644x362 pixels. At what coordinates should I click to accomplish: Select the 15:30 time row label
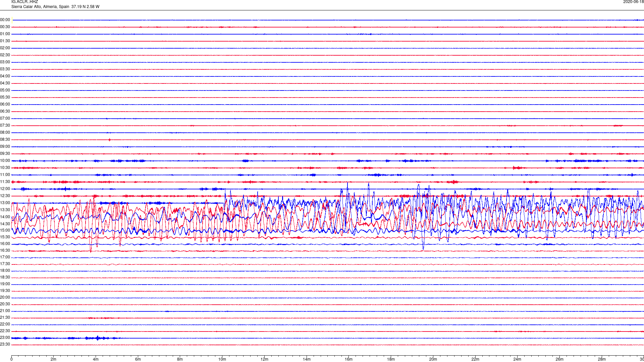coord(5,237)
